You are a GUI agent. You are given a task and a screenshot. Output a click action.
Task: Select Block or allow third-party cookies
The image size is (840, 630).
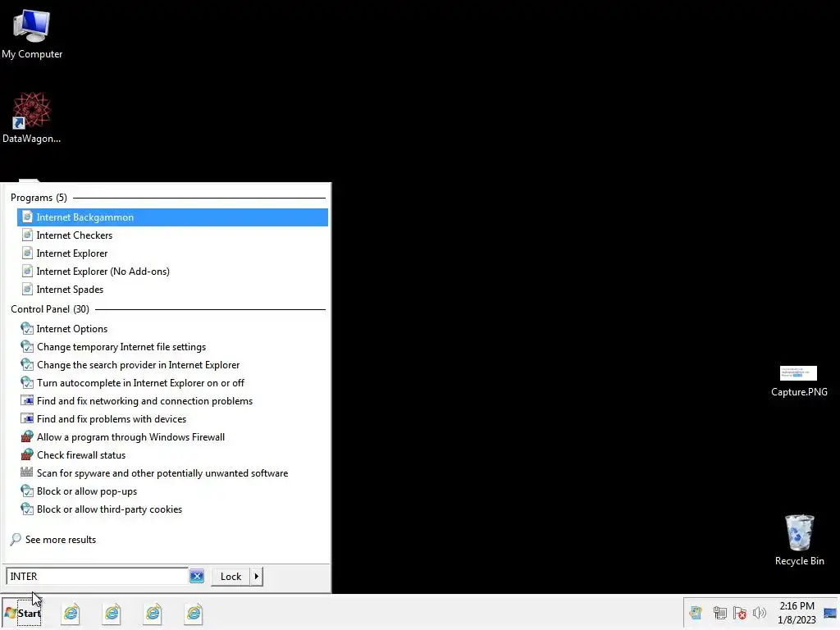click(x=172, y=509)
